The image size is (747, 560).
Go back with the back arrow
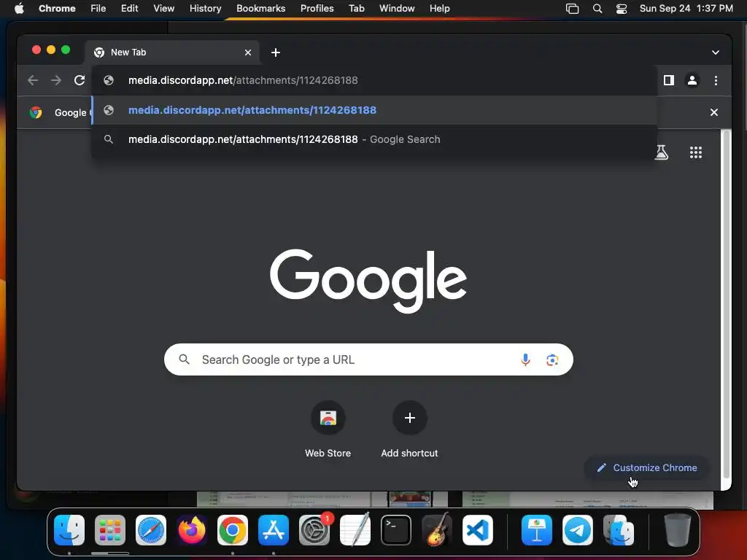pyautogui.click(x=33, y=80)
